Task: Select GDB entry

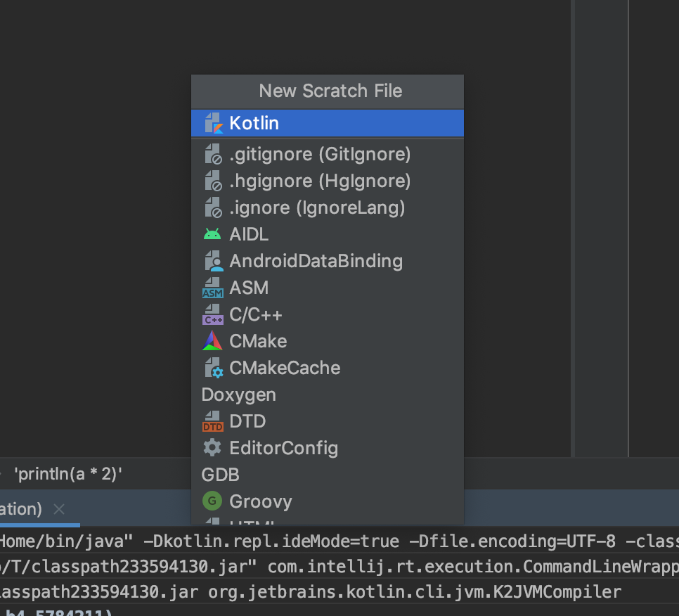Action: click(x=328, y=475)
